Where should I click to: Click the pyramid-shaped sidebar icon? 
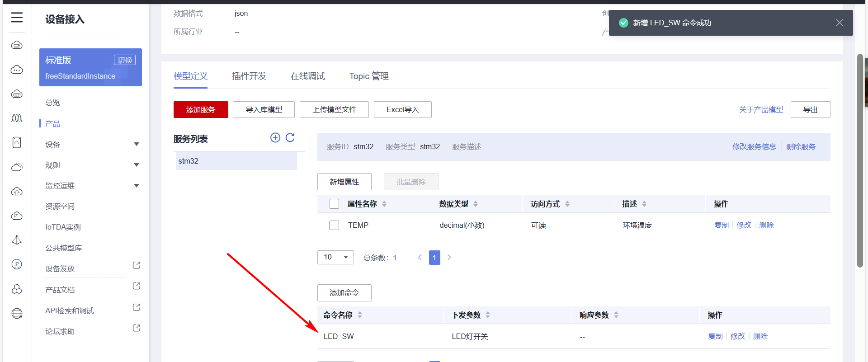tap(17, 240)
